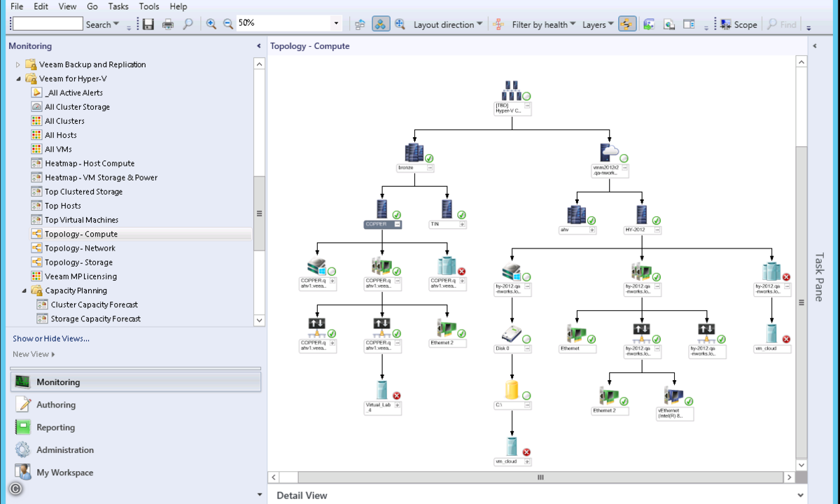Click the Save icon in toolbar
The width and height of the screenshot is (840, 504).
(x=148, y=24)
